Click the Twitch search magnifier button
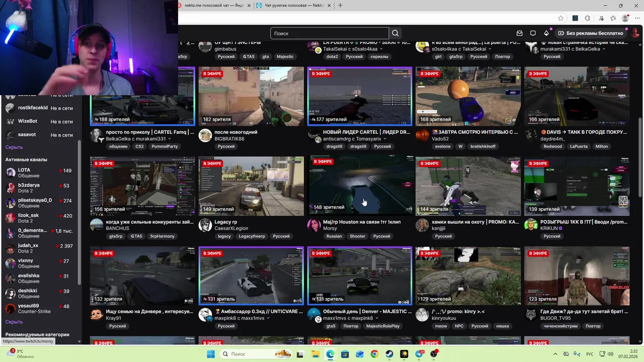 pyautogui.click(x=395, y=33)
